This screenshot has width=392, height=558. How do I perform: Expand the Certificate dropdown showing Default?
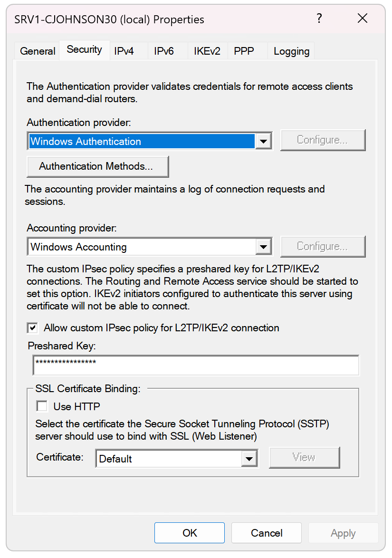pos(249,458)
